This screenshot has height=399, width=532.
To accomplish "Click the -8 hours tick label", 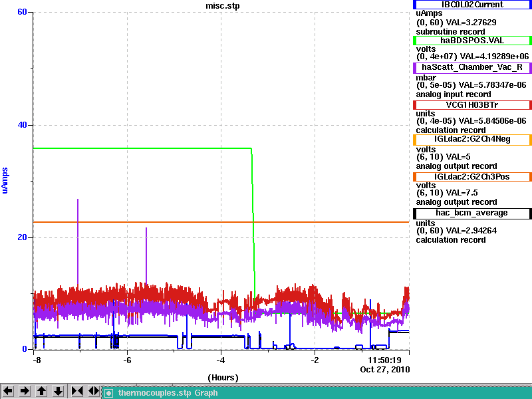I will click(x=37, y=360).
